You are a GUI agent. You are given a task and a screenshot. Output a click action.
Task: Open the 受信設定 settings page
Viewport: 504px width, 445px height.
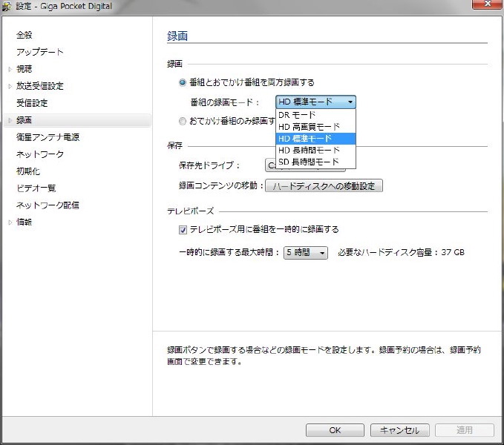32,103
